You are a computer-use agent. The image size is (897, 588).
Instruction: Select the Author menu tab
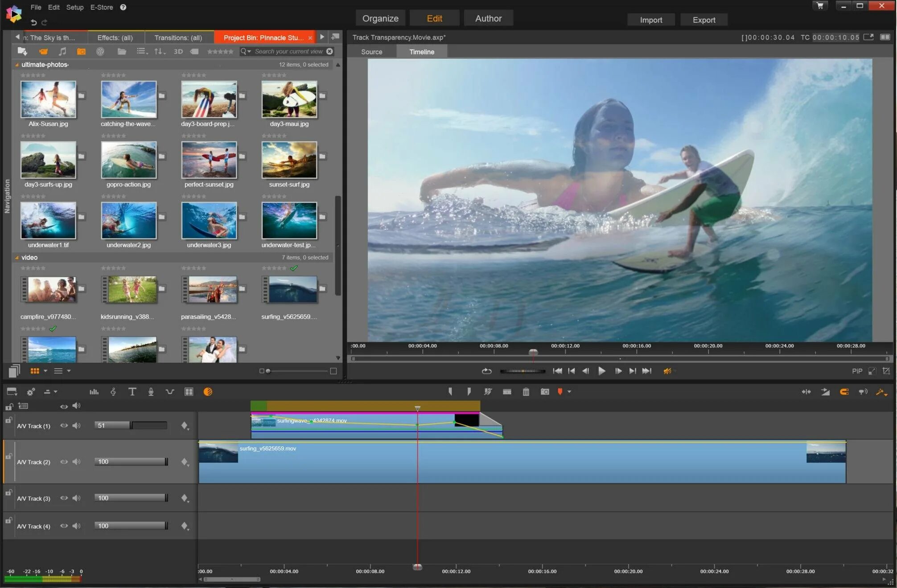488,18
